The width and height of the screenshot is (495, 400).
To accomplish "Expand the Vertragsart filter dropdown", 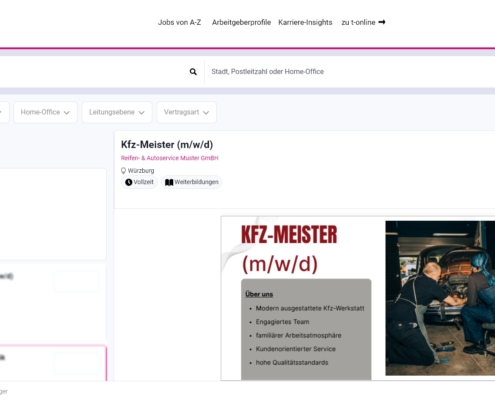I will (187, 112).
